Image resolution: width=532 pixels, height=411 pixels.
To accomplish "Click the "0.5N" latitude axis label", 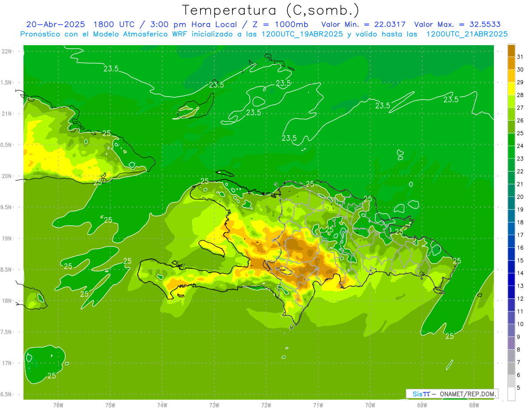I will point(7,145).
